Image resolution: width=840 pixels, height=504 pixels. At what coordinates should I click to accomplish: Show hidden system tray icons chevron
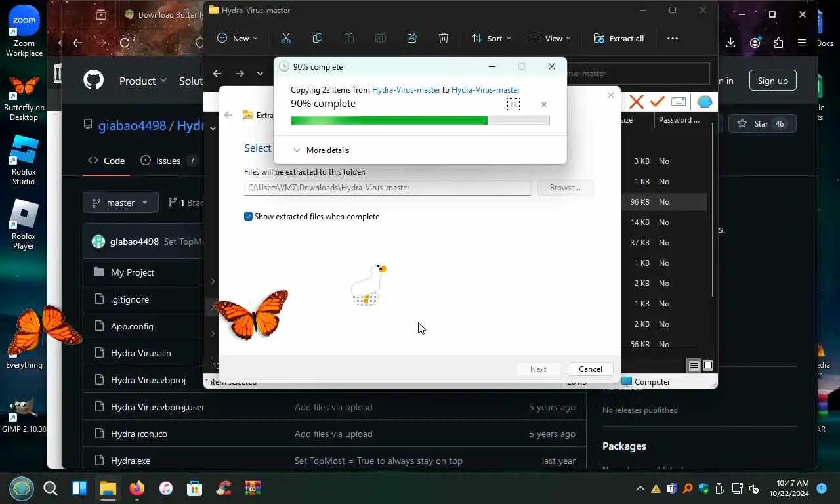(x=640, y=489)
